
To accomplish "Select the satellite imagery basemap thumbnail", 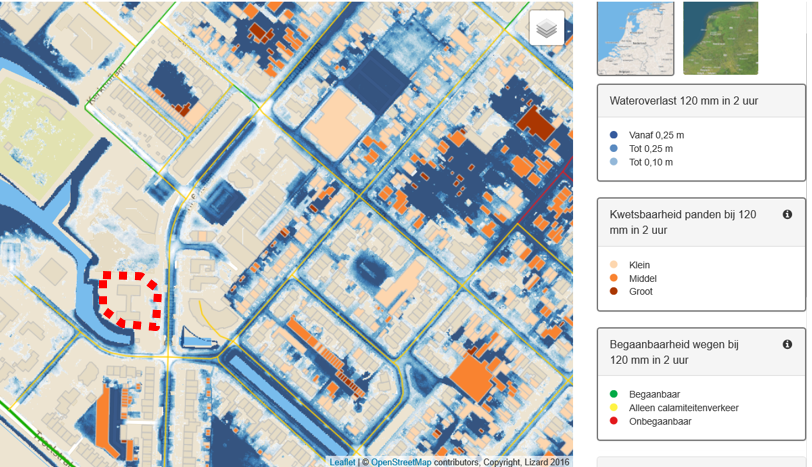I will tap(720, 38).
